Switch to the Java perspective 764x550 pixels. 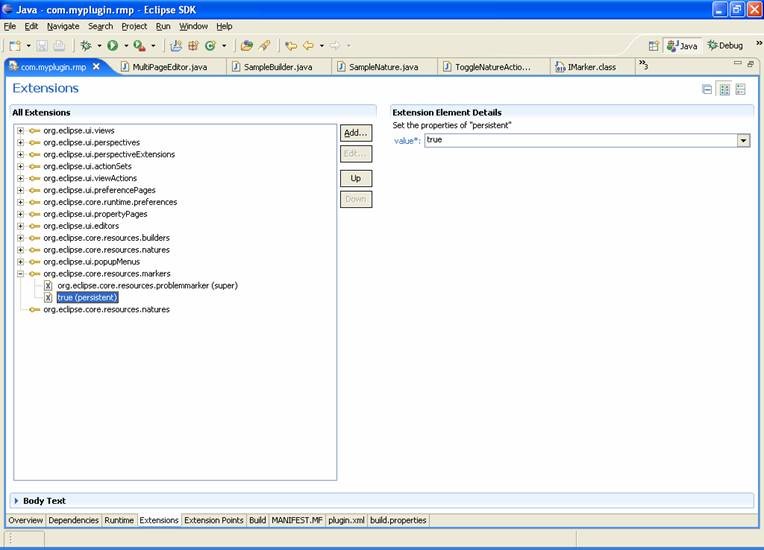coord(682,46)
